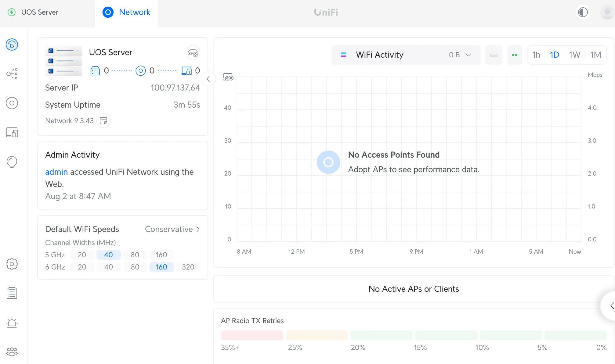
Task: Select 6 GHz channel width 80
Action: 135,267
